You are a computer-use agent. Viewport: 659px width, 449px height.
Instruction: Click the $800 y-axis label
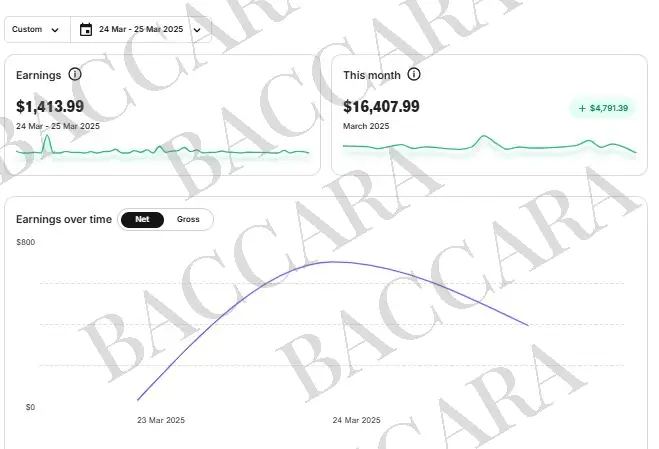point(26,243)
